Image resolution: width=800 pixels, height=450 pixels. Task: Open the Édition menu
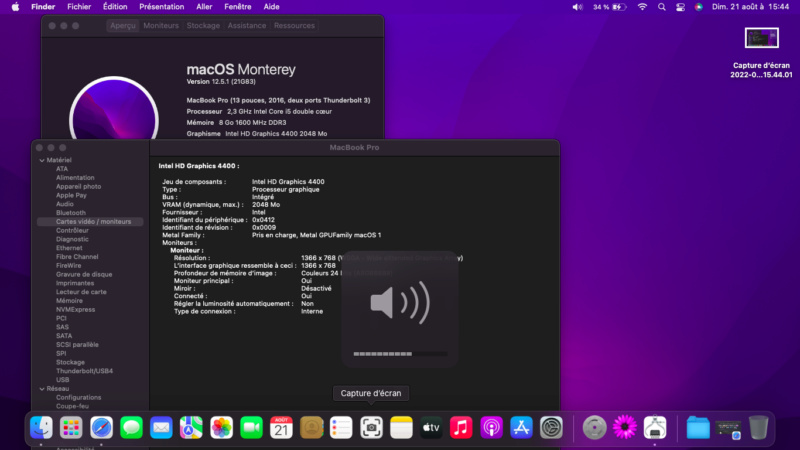(115, 7)
